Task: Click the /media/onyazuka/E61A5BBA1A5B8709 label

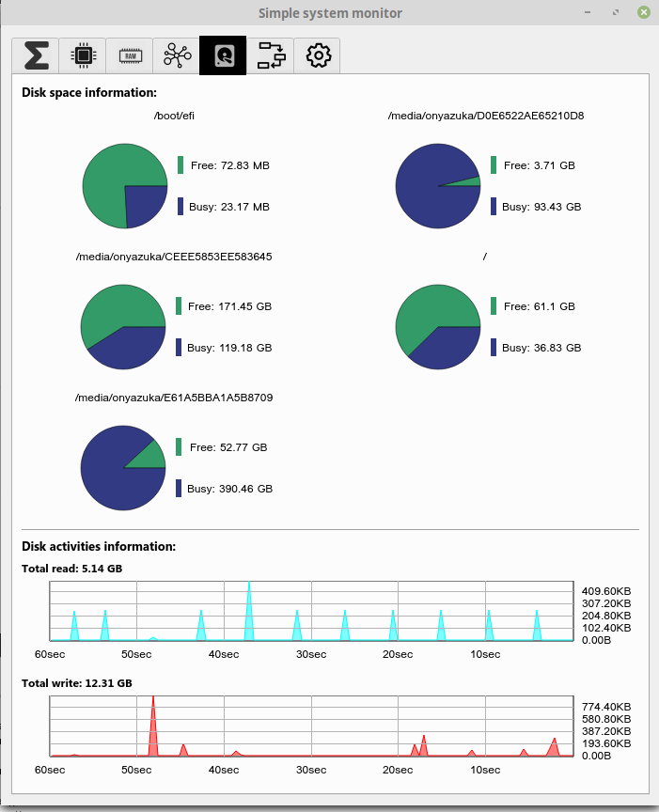Action: pos(174,398)
